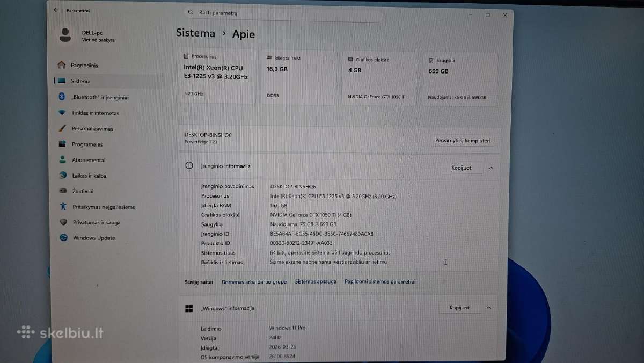Image resolution: width=644 pixels, height=363 pixels.
Task: Open the DELL-pc account avatar
Action: [65, 35]
